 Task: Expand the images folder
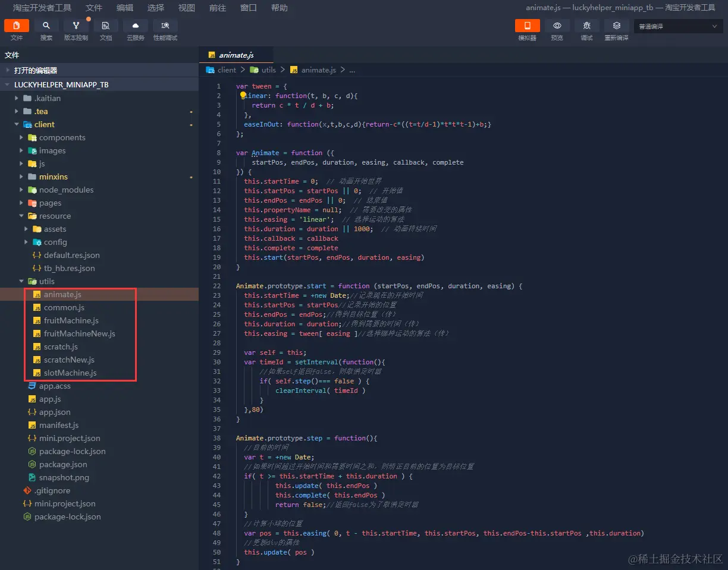tap(99, 150)
